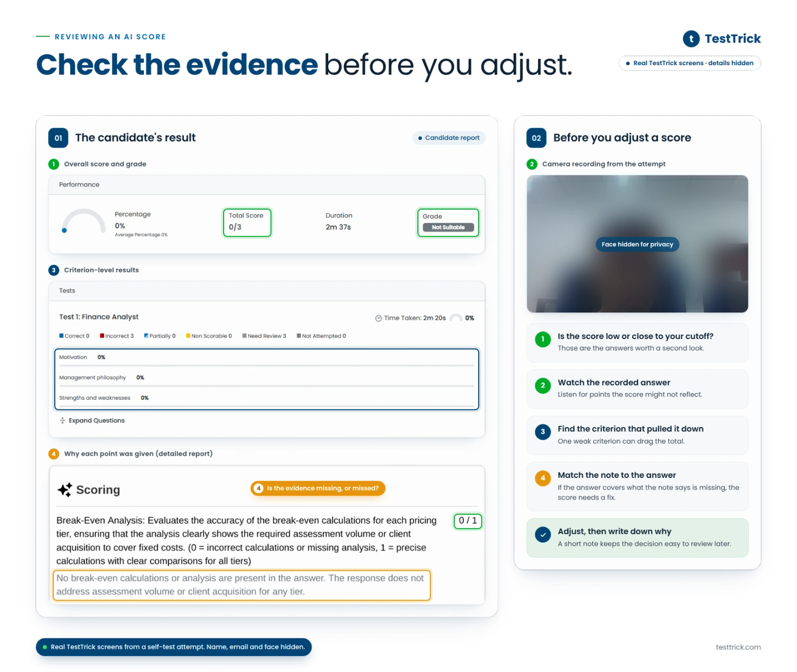Click the "Test 1: Finance Analyst" title

pos(99,317)
